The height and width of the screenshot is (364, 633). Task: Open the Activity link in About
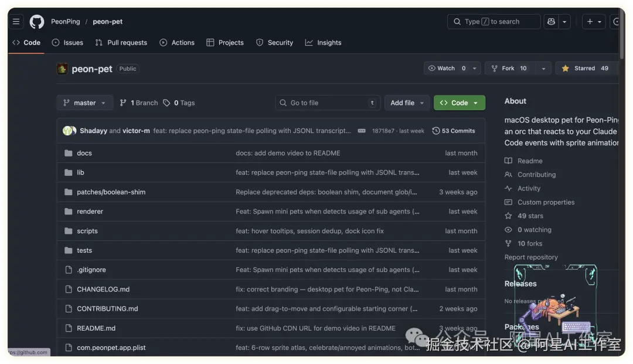pyautogui.click(x=522, y=188)
